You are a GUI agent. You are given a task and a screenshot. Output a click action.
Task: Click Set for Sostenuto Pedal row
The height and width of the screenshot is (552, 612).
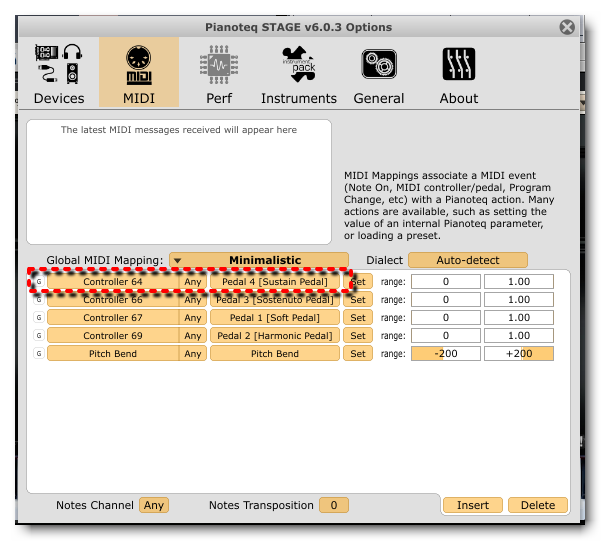[358, 299]
